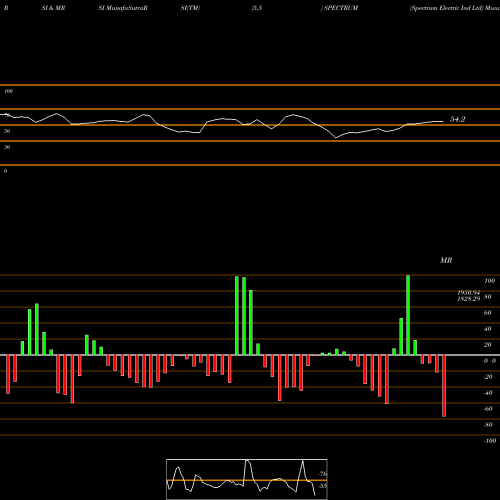
Task: Click the 'SI & MR' header text
Action: pyautogui.click(x=53, y=8)
